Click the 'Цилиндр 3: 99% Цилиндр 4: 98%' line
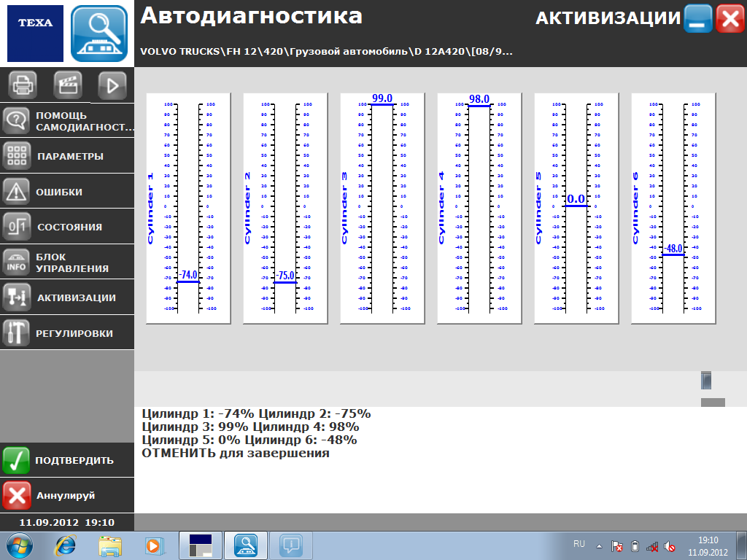This screenshot has width=747, height=560. point(251,427)
